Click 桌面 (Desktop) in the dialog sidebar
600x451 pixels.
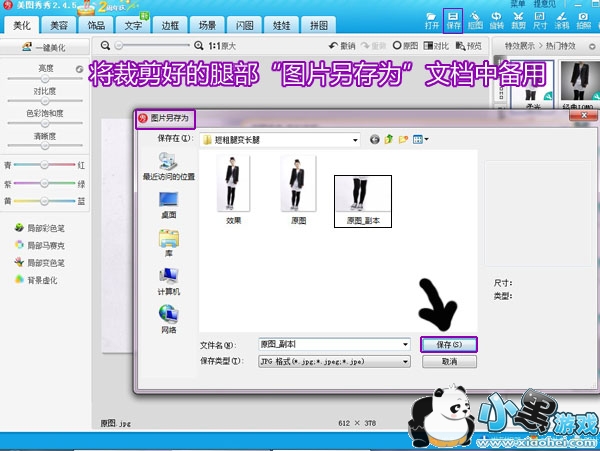pos(168,205)
